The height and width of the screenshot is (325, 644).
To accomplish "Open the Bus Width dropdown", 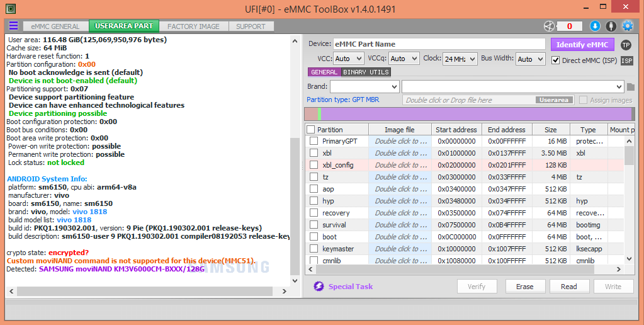I will point(530,59).
